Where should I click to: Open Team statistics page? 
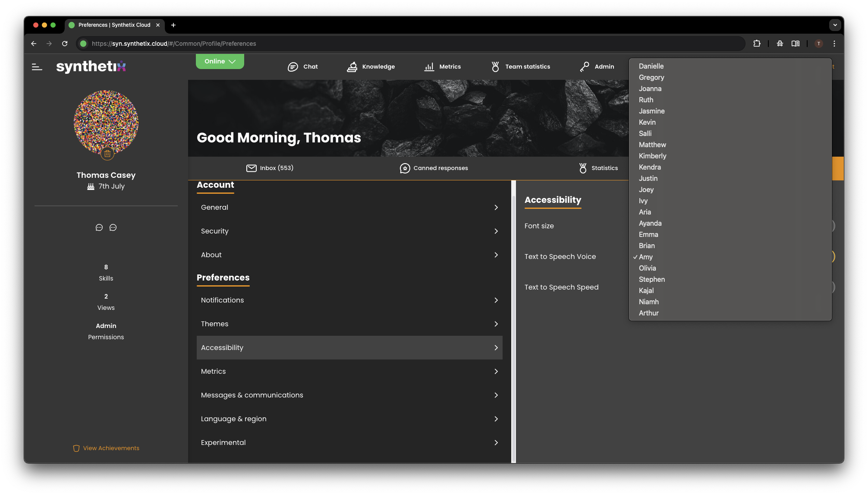click(x=520, y=67)
